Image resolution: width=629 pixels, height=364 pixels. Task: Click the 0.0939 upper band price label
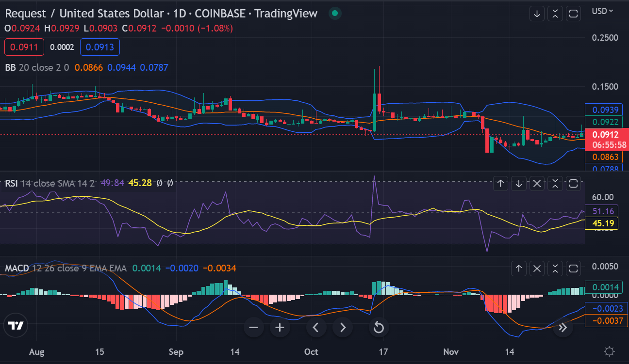(603, 110)
